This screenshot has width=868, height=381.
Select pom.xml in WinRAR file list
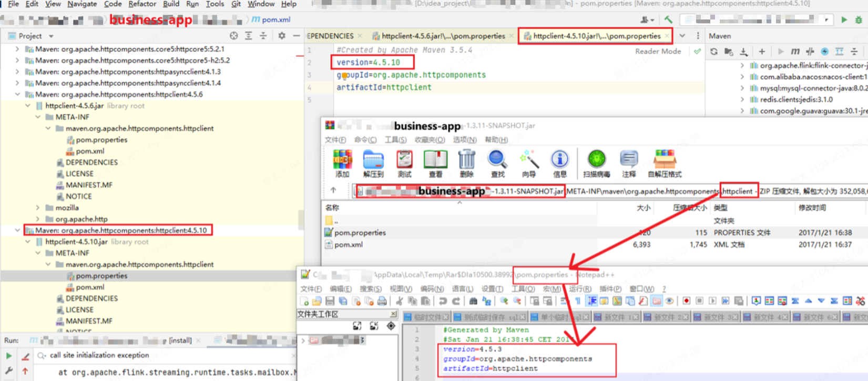click(349, 245)
